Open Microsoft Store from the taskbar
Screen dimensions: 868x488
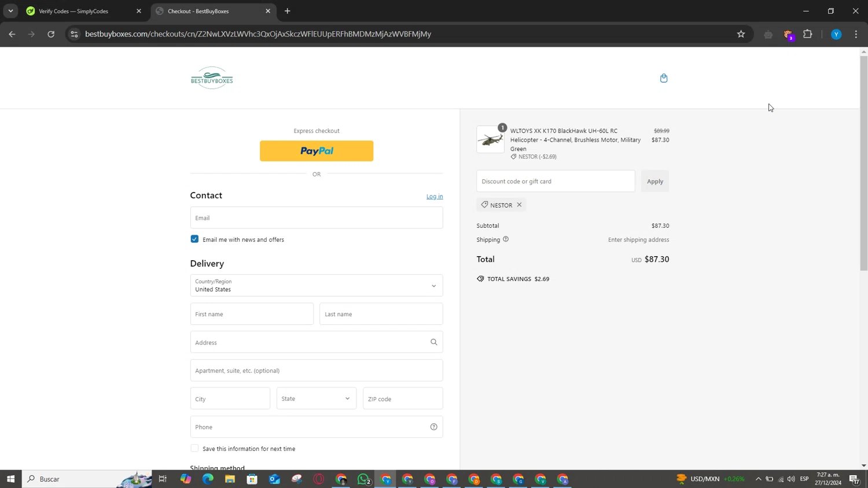click(252, 479)
